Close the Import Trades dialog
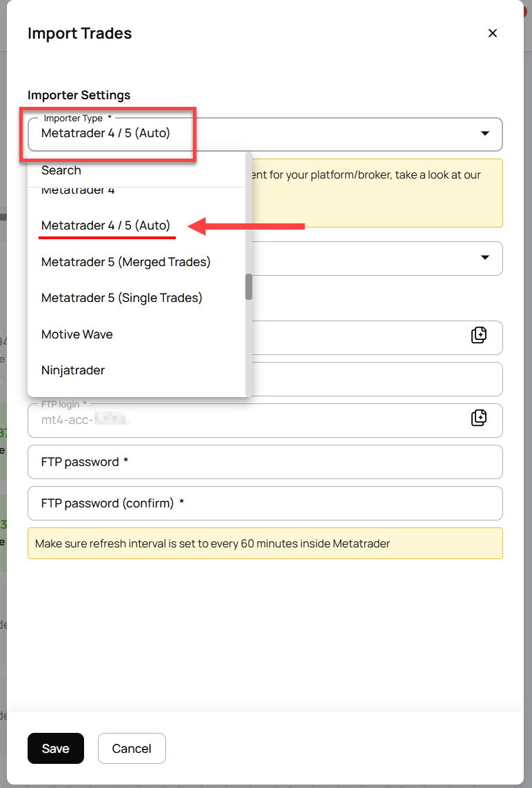 [x=493, y=32]
